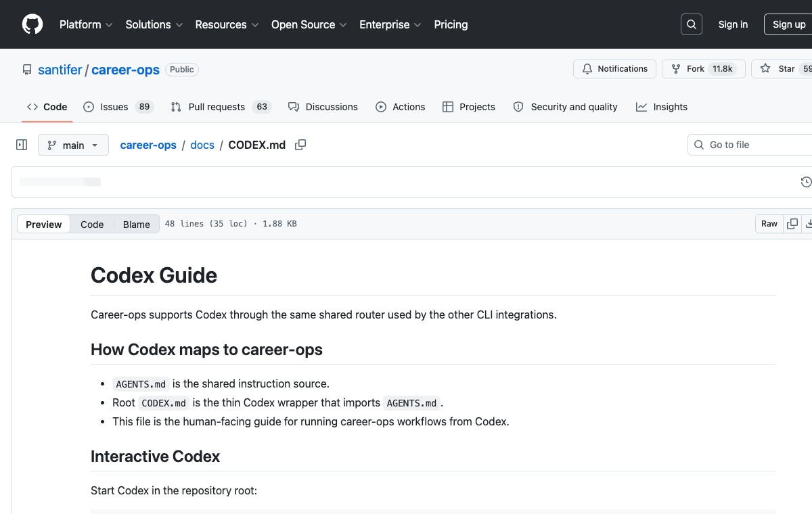Expand the Enterprise menu

390,24
